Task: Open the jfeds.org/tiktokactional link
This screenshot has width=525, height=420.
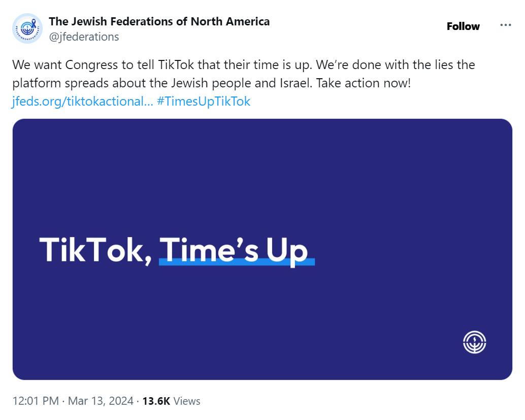Action: [82, 101]
